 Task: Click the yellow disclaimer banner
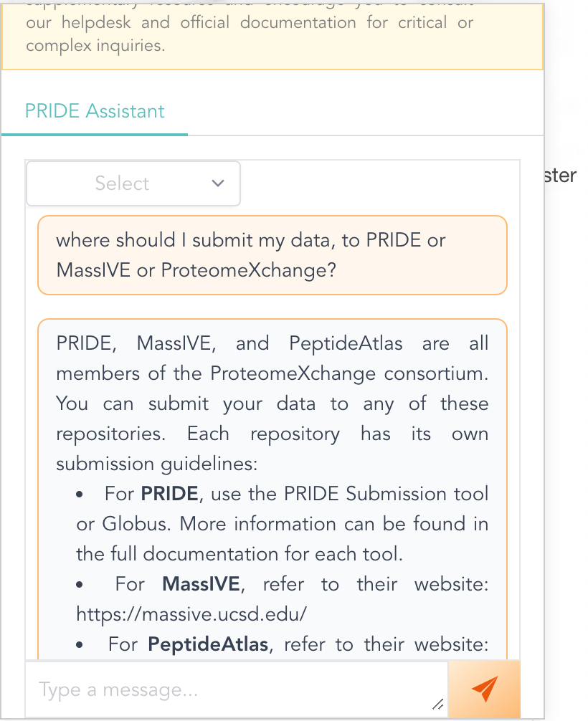(x=272, y=36)
